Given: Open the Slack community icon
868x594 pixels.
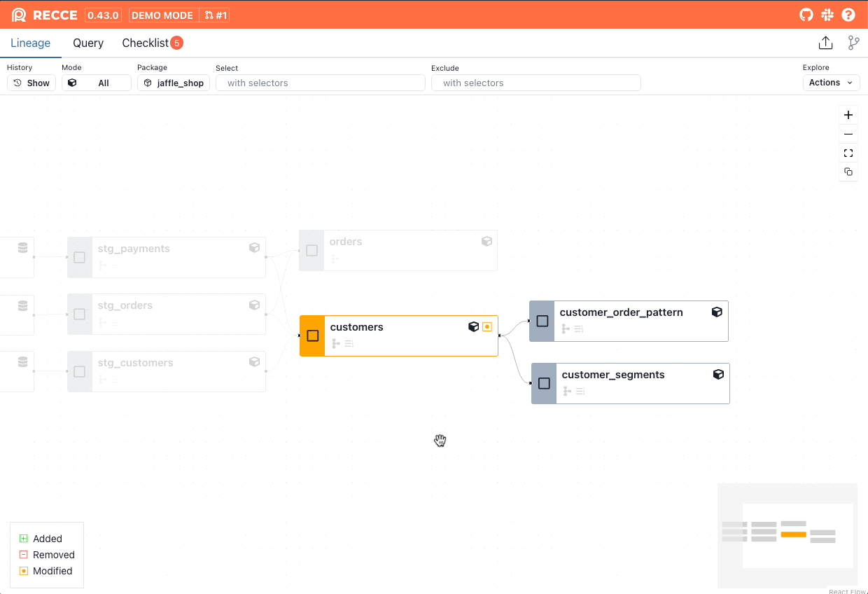Looking at the screenshot, I should pos(827,15).
